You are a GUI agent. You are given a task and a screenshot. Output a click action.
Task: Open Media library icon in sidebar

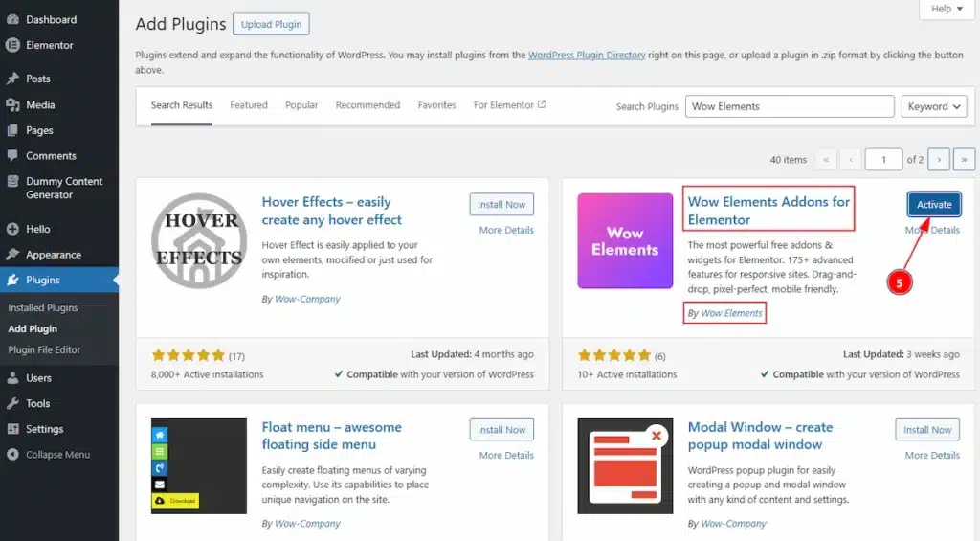[x=12, y=104]
